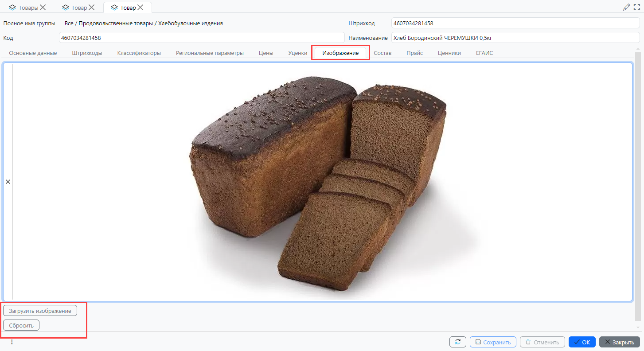Click the Сохранить button
The image size is (644, 351).
(x=493, y=342)
